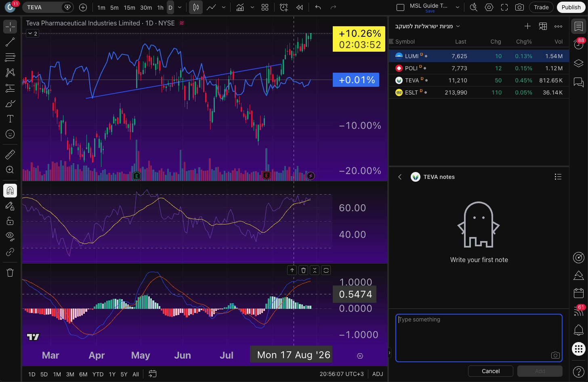Screen dimensions: 588x382
Task: Open the compare or add symbol button
Action: pyautogui.click(x=83, y=7)
